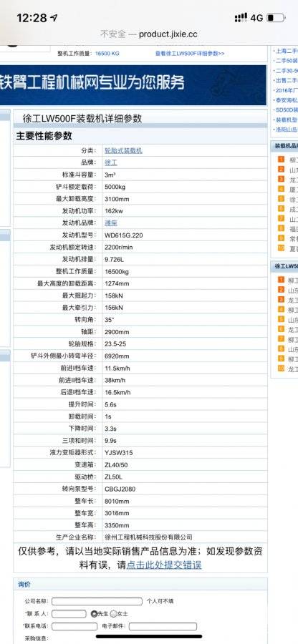Tap the location arrow icon beside the clock
The width and height of the screenshot is (298, 644).
54,18
